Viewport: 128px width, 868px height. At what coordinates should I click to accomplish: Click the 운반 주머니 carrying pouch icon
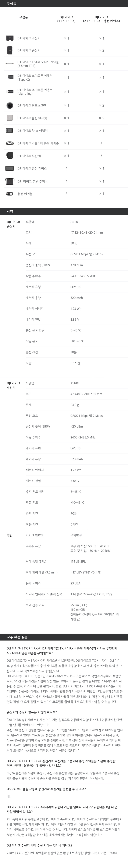click(x=9, y=181)
